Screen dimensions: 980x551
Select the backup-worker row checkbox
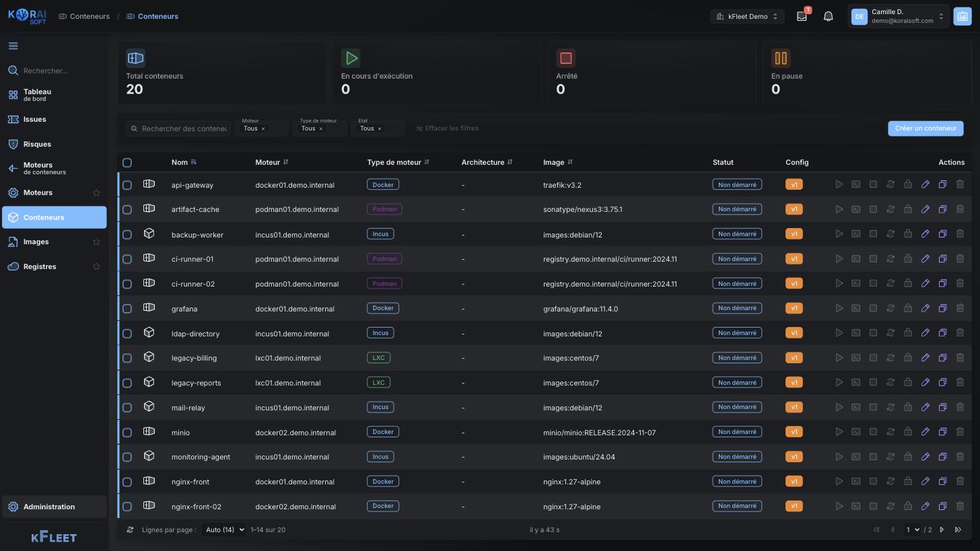tap(127, 235)
